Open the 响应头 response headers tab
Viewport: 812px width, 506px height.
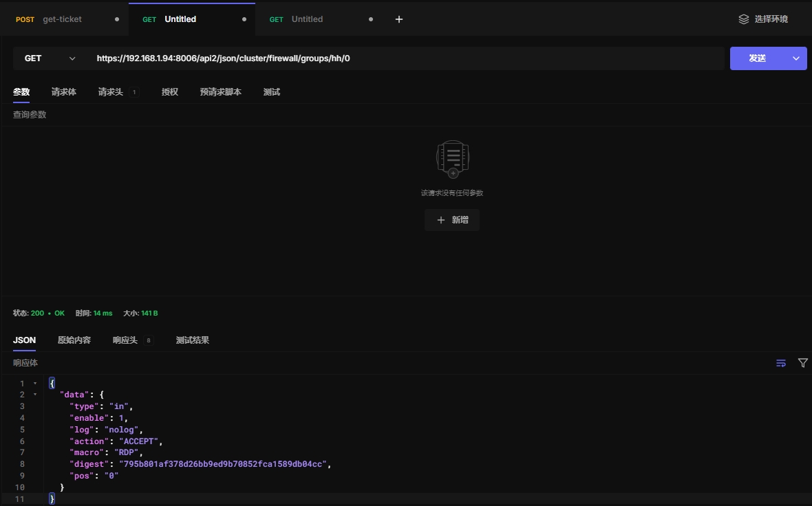tap(125, 340)
